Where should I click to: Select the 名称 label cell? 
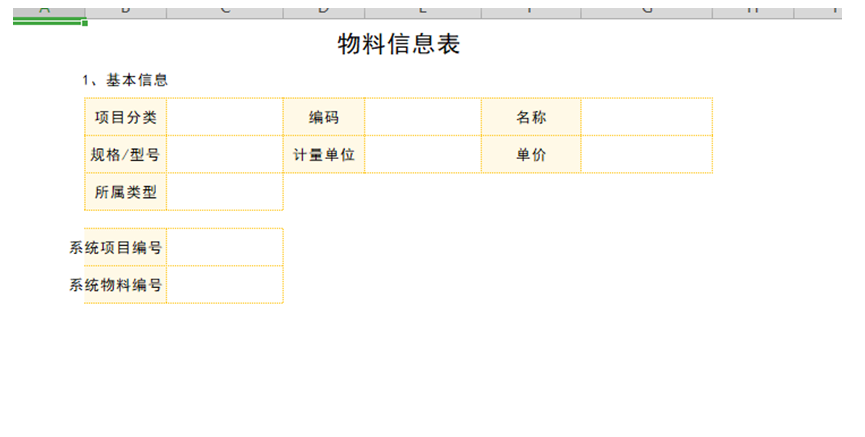(x=531, y=117)
